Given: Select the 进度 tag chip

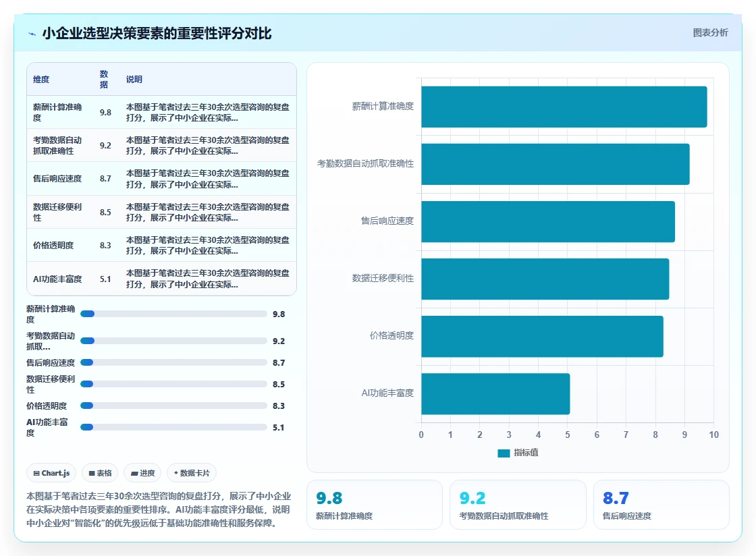Looking at the screenshot, I should click(142, 473).
